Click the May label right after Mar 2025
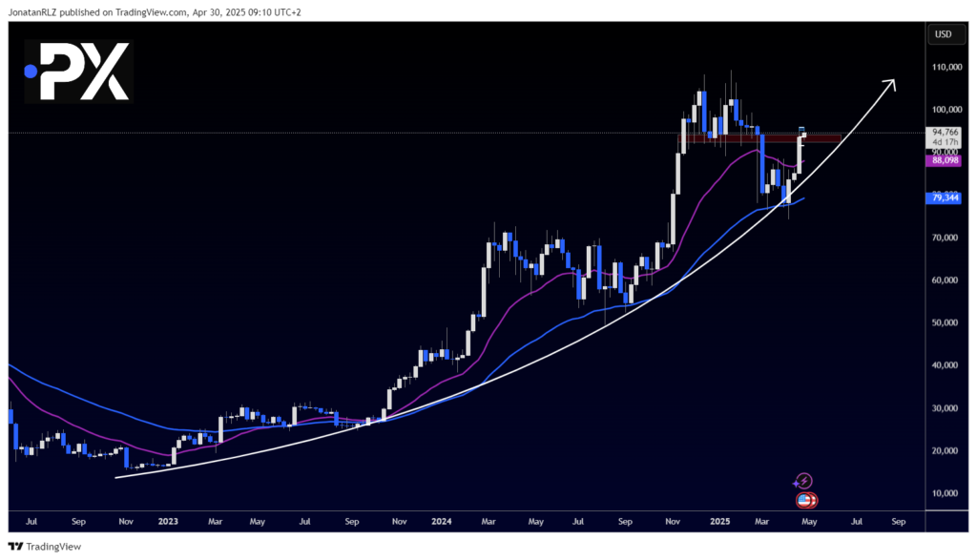977x560 pixels. pyautogui.click(x=809, y=522)
